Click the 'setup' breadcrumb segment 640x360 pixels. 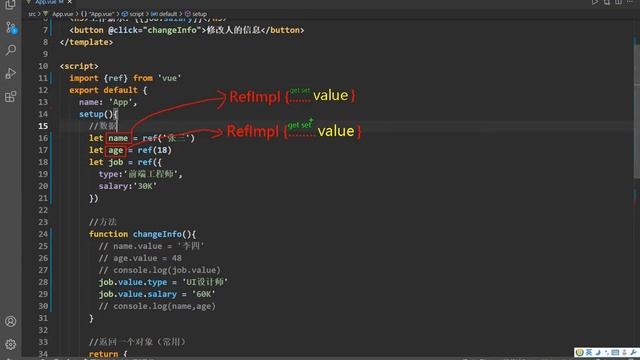click(x=199, y=14)
